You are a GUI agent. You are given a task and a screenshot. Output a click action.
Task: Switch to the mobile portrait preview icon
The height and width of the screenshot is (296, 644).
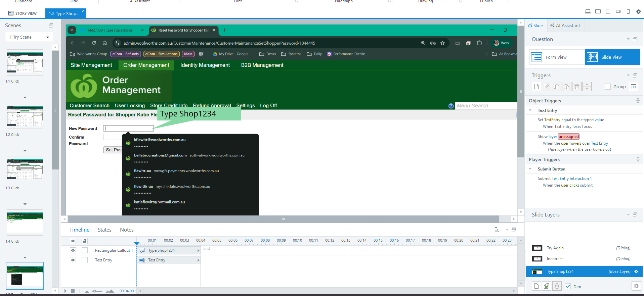pyautogui.click(x=628, y=11)
